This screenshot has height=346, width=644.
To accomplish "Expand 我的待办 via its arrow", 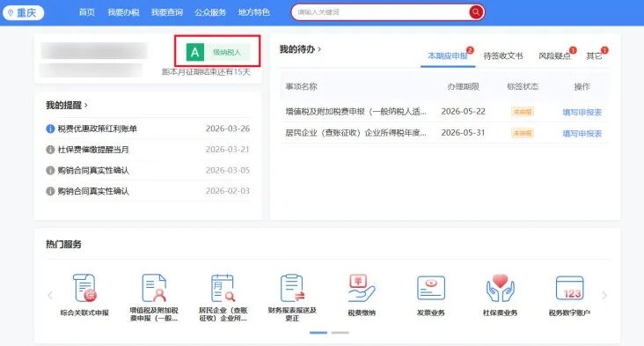I will point(319,49).
